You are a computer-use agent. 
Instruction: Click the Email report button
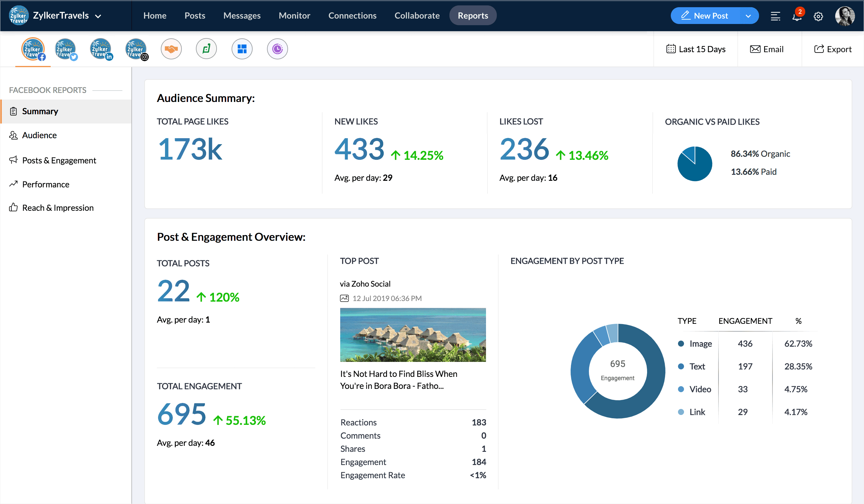tap(766, 49)
